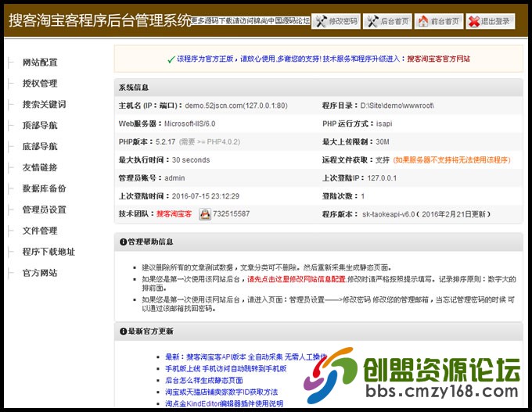The height and width of the screenshot is (412, 532).
Task: Click 请先点击这里修改网站信息配置 link
Action: click(x=297, y=279)
